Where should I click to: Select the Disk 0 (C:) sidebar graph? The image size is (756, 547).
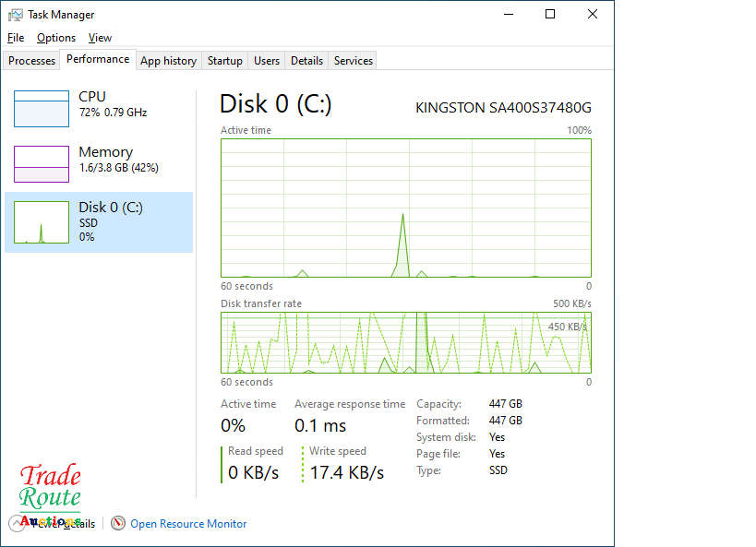point(42,222)
